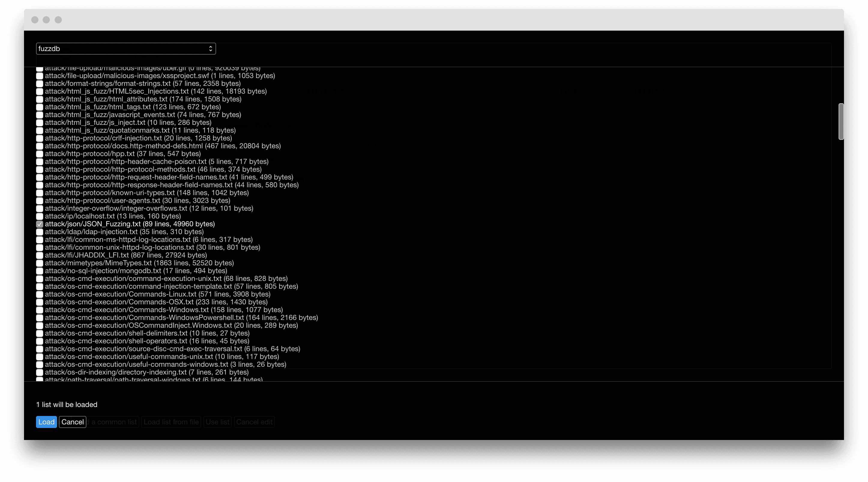Check the crlf-injection.txt checkbox
Screen dimensions: 868x482
tap(39, 138)
